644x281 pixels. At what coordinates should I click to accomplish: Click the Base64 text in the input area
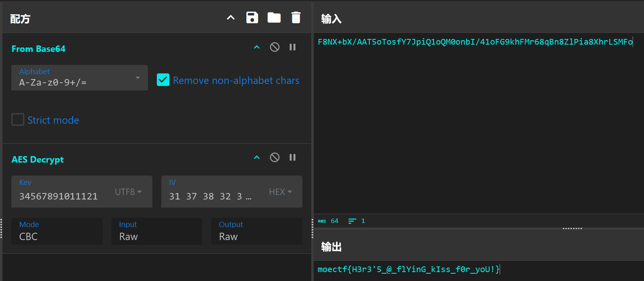coord(475,42)
